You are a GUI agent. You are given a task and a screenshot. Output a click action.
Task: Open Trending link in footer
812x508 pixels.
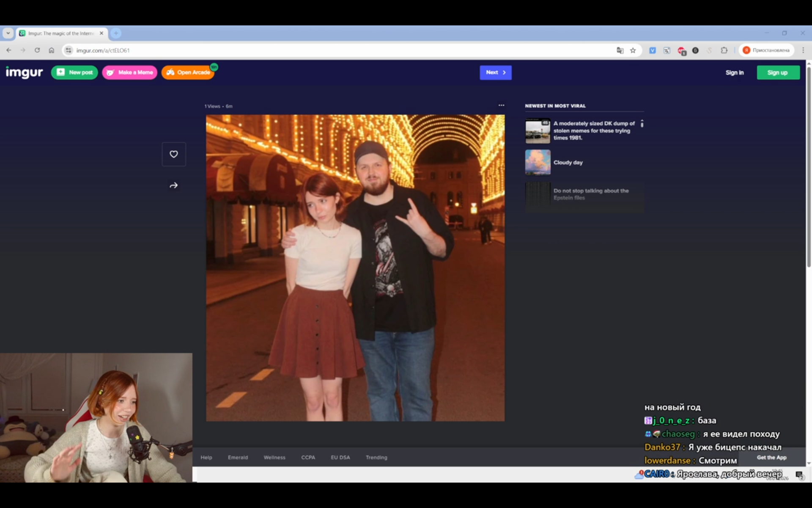376,457
